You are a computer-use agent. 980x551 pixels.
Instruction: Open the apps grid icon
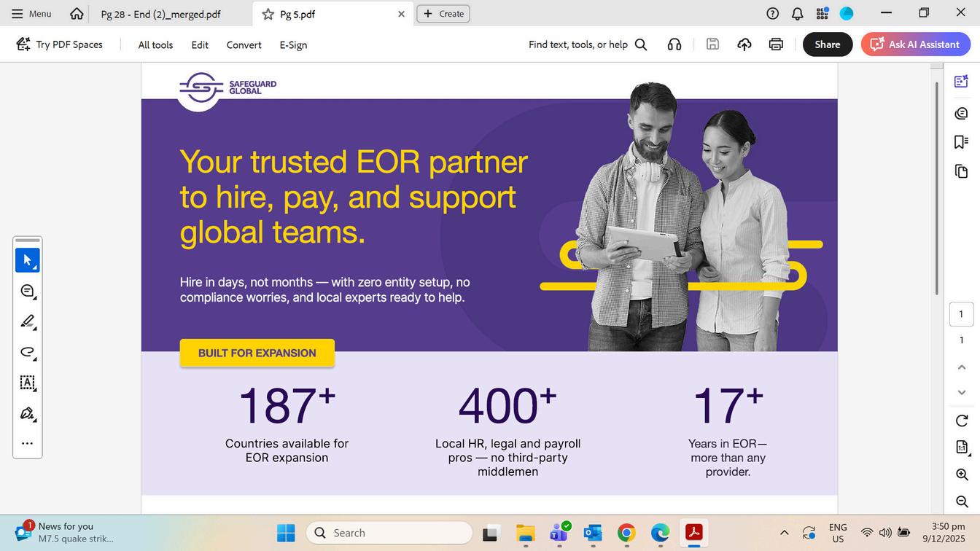pyautogui.click(x=822, y=13)
